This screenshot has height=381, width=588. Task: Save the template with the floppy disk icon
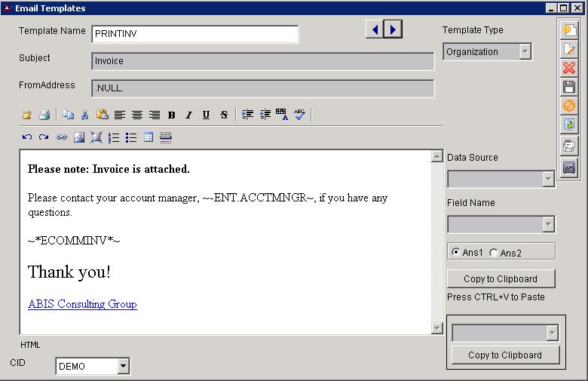tap(569, 87)
